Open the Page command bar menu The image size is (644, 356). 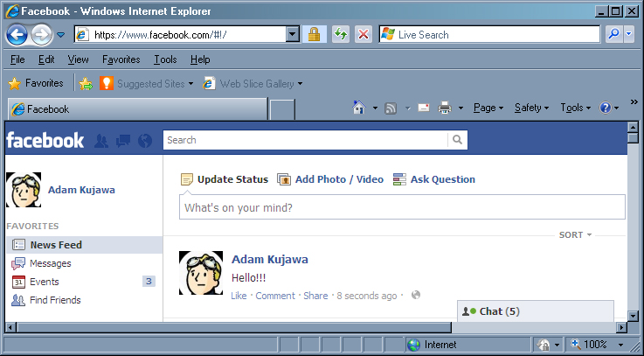[488, 108]
